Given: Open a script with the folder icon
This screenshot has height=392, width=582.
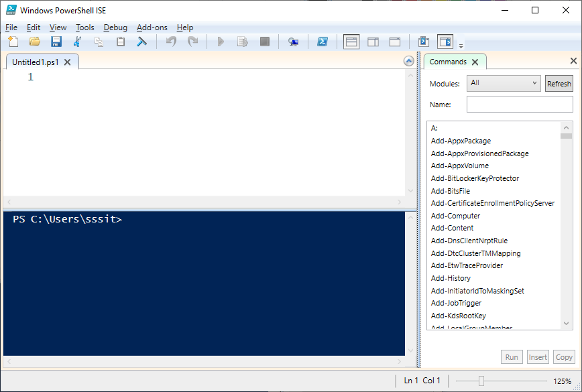Looking at the screenshot, I should click(x=35, y=42).
